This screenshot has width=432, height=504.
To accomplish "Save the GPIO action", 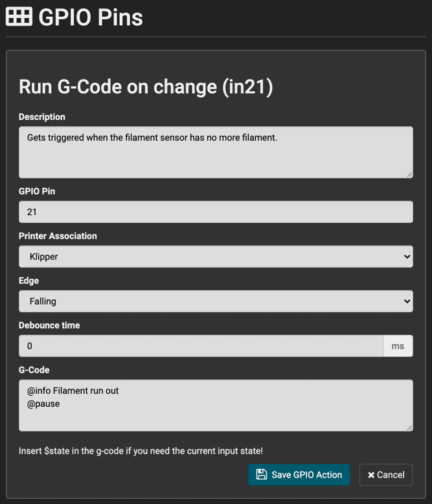I will 299,475.
